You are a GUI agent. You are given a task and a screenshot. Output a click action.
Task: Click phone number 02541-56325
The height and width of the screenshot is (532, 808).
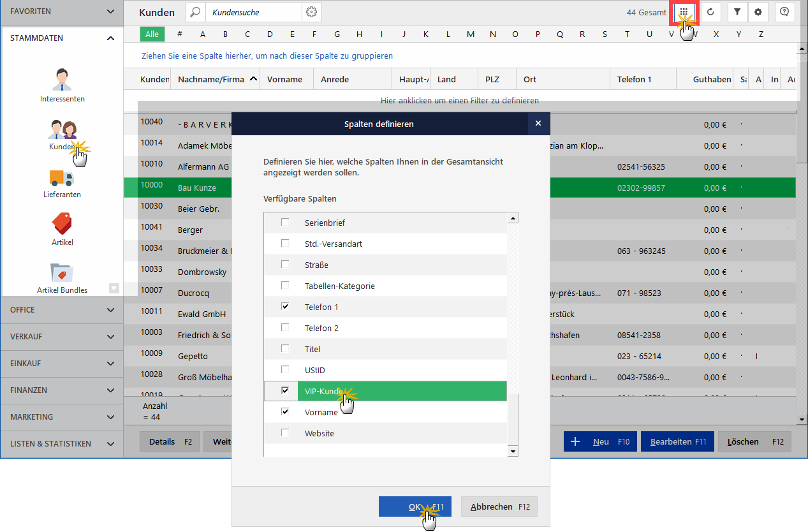click(641, 166)
